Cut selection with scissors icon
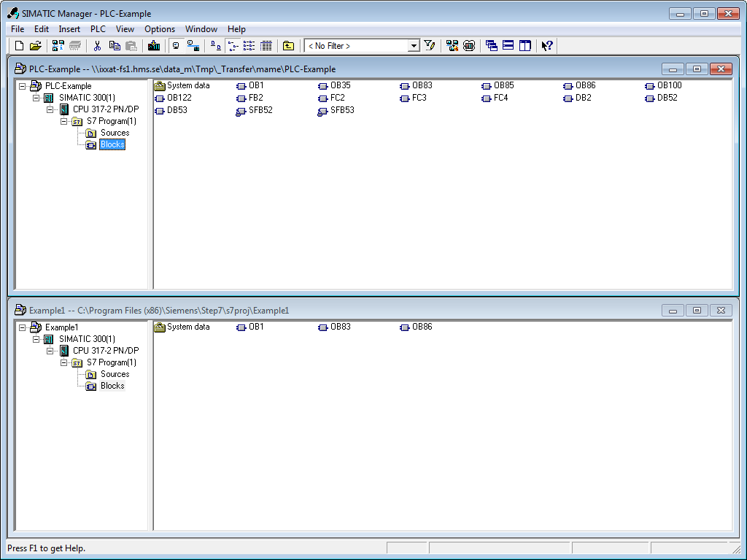 (97, 46)
